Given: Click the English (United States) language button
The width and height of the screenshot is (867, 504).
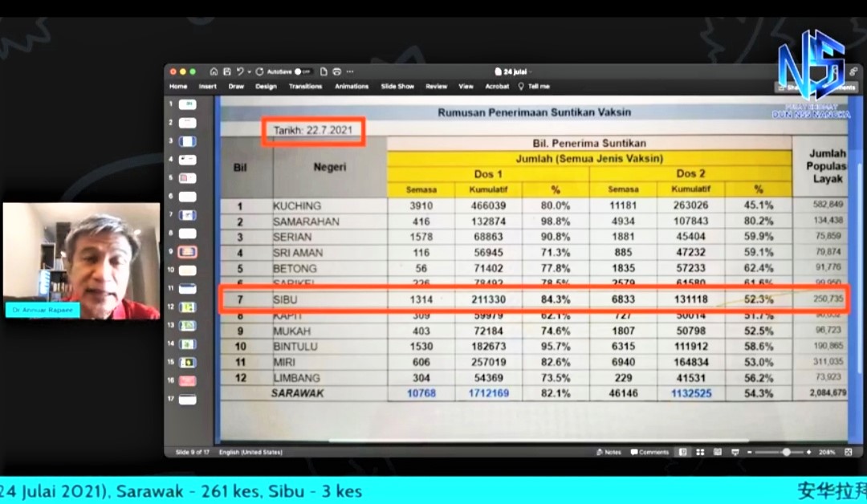Looking at the screenshot, I should [250, 452].
